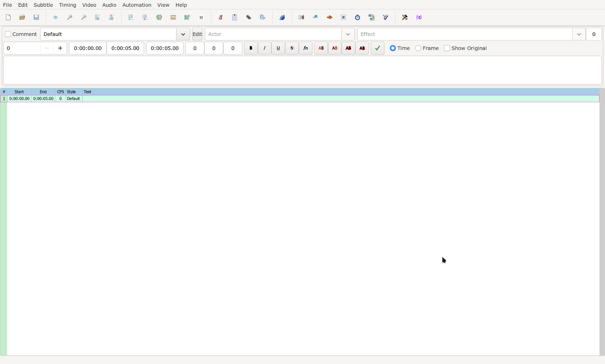Screen dimensions: 605x364
Task: Expand the Effect dropdown list
Action: click(579, 34)
